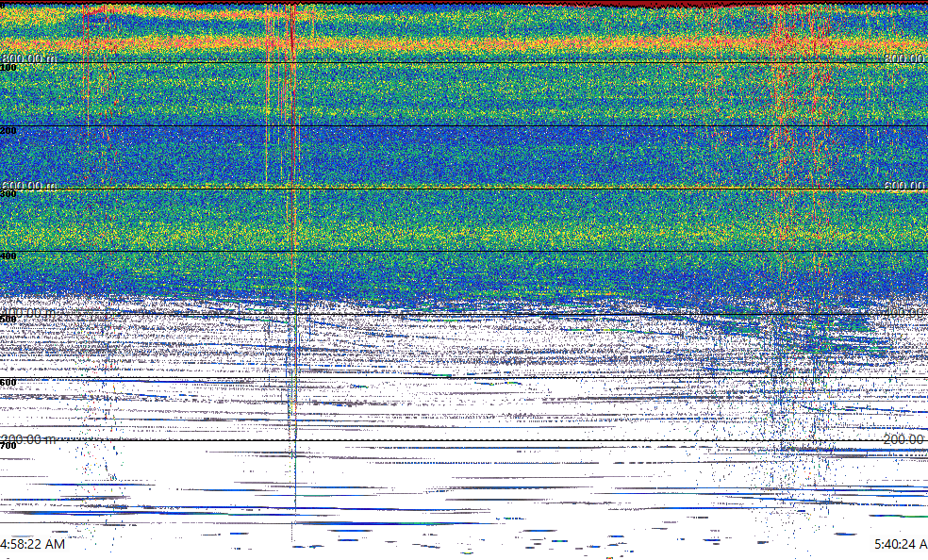Click the 4:58:22 AM start time label

tap(33, 544)
